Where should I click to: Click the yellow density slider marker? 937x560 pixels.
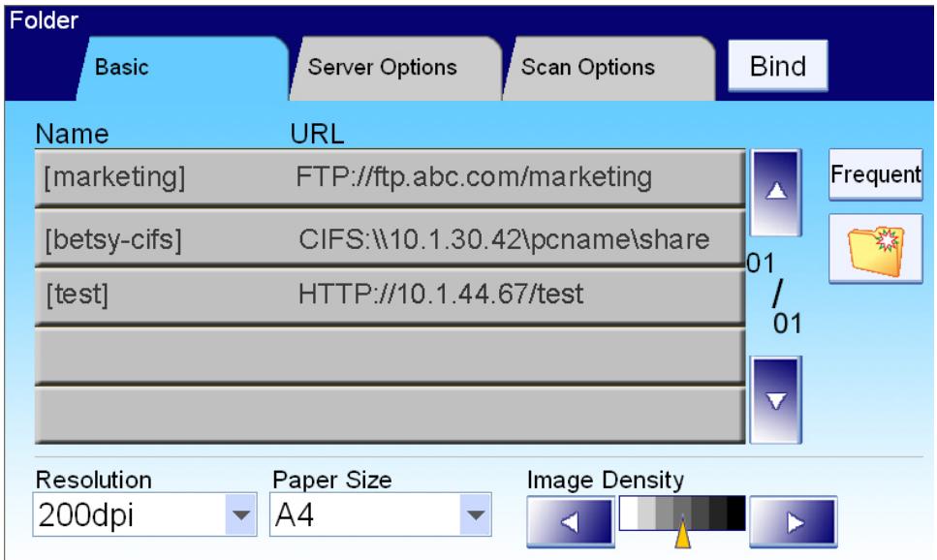682,534
